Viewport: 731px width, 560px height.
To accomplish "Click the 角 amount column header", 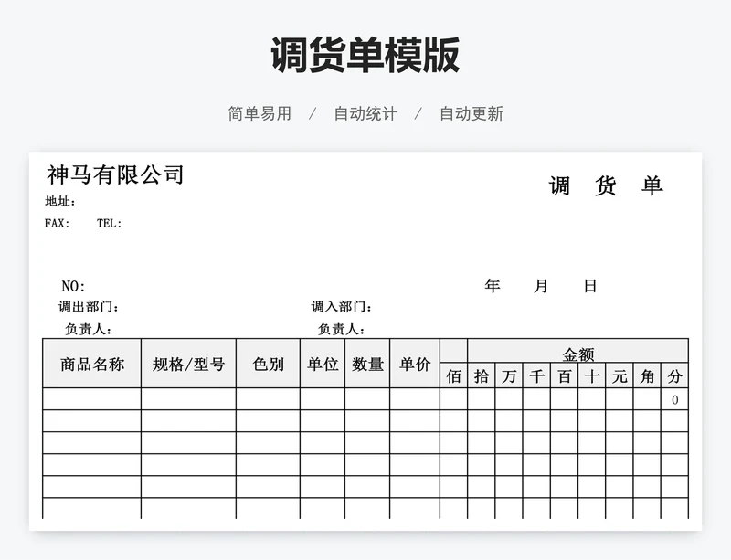I will pyautogui.click(x=647, y=375).
